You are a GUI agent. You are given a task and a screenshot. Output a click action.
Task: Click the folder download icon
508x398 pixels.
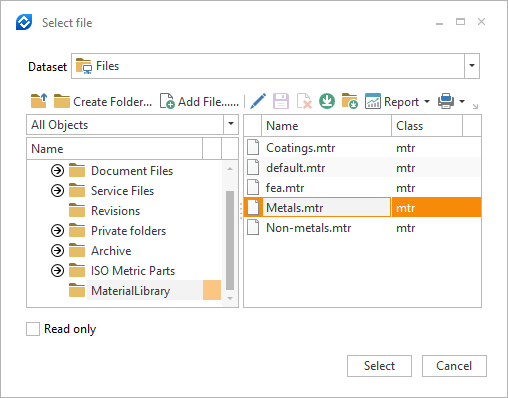coord(350,101)
